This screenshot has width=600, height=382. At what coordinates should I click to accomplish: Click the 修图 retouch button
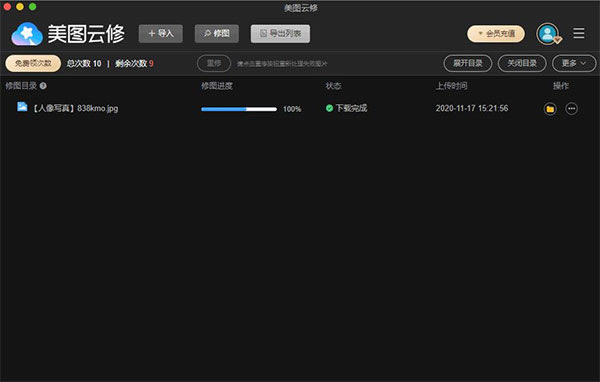[217, 34]
